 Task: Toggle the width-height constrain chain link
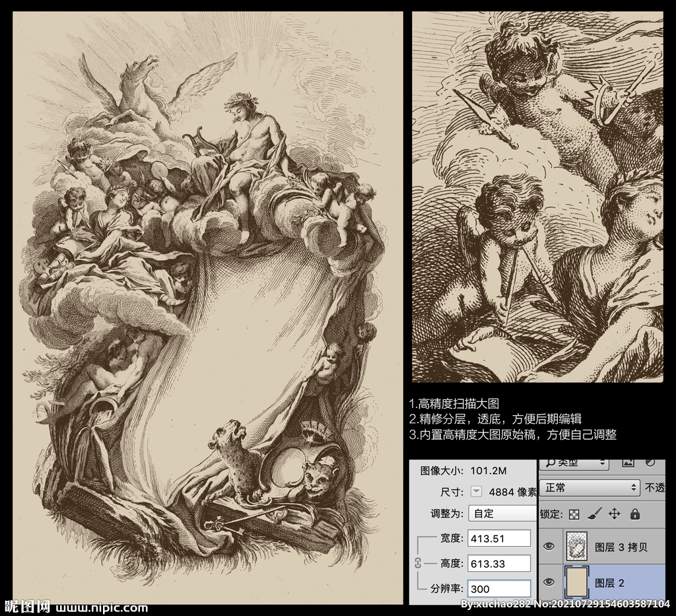click(x=417, y=563)
